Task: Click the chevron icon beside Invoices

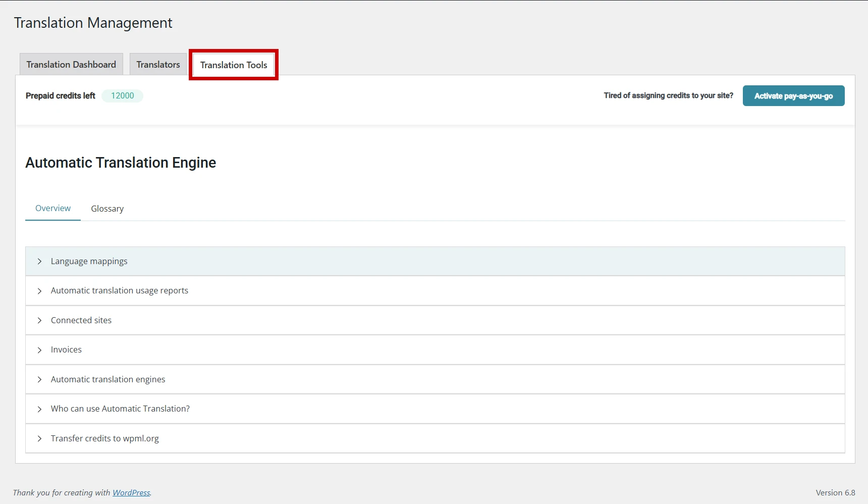Action: tap(40, 350)
